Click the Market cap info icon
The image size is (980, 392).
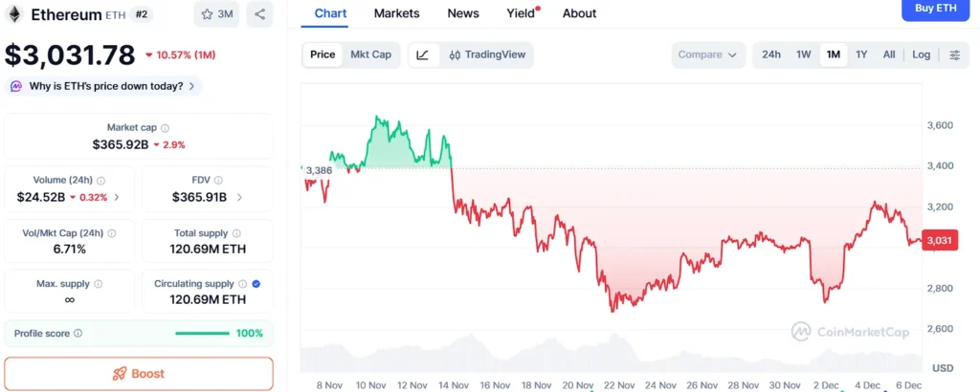166,128
